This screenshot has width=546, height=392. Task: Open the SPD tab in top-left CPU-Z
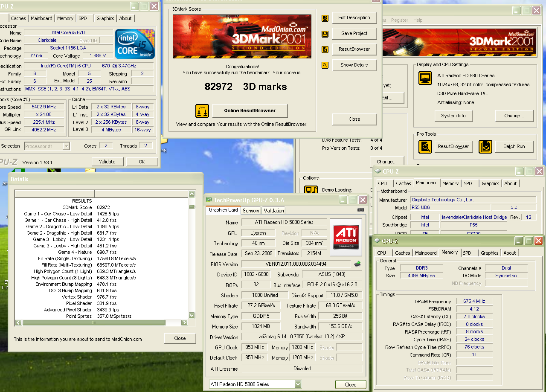83,18
